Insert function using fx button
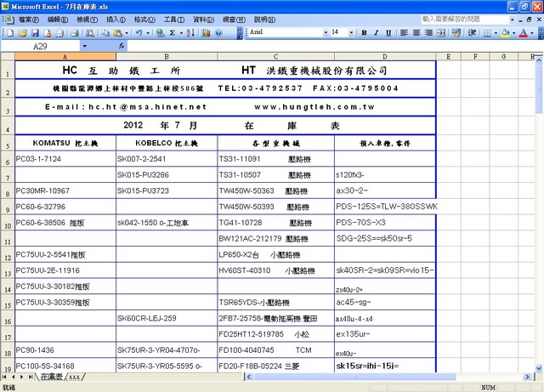The image size is (544, 392). [x=122, y=46]
